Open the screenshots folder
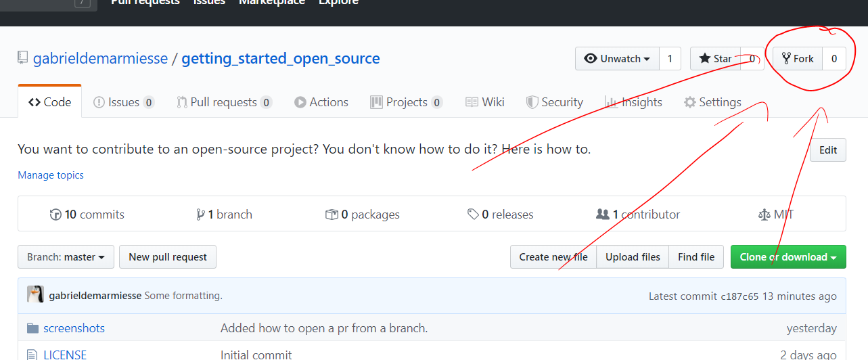This screenshot has width=868, height=360. 74,328
